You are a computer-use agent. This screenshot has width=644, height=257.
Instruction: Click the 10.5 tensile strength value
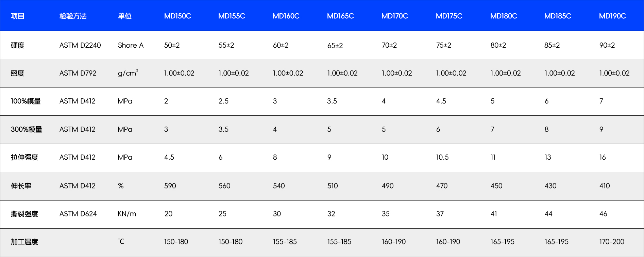tap(442, 157)
